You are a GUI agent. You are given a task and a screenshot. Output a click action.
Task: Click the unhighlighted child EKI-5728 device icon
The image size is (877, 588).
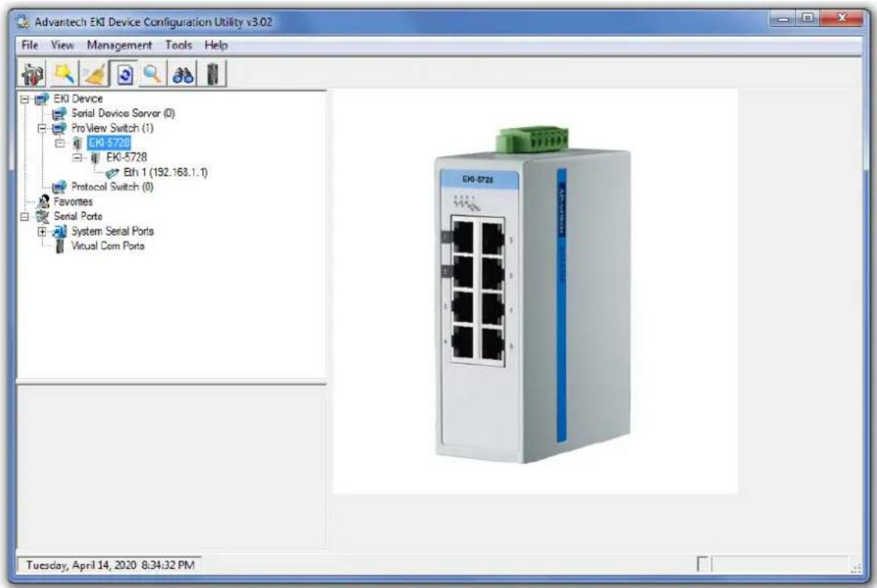pos(95,158)
